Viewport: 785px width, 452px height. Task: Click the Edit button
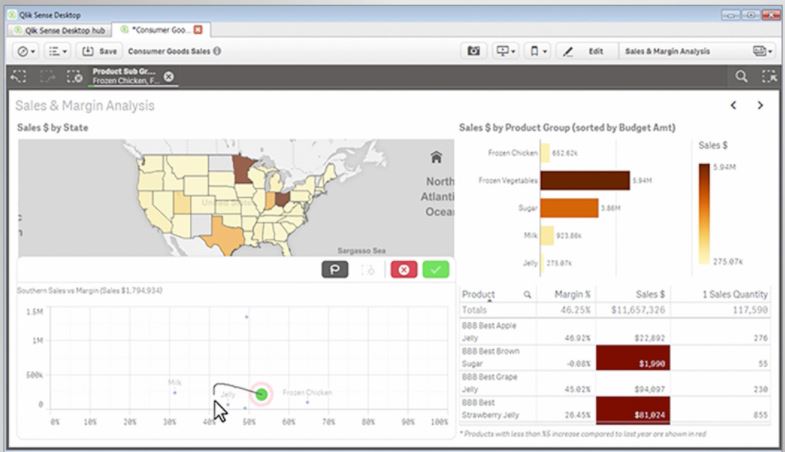coord(585,50)
